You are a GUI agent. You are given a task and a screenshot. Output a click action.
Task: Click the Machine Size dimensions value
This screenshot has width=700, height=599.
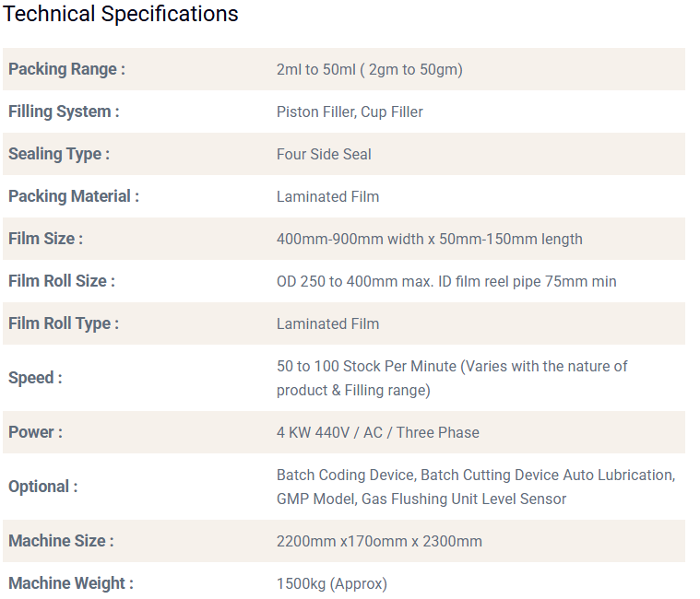tap(379, 541)
